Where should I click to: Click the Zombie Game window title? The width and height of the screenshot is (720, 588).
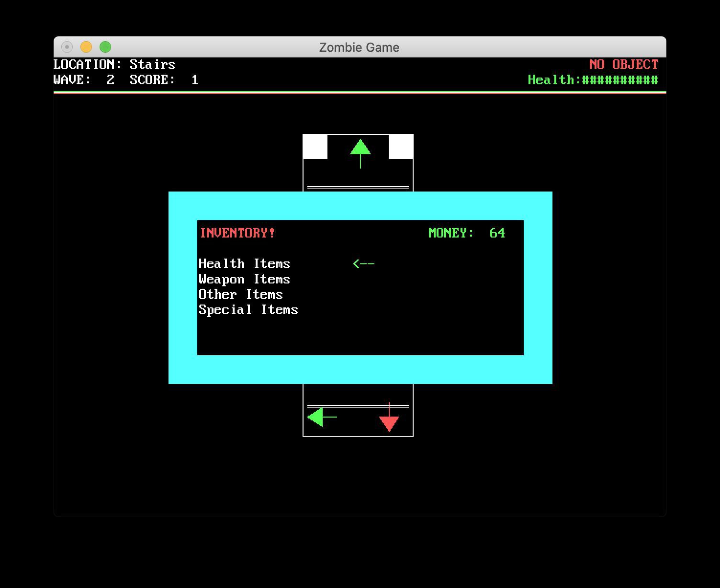pyautogui.click(x=360, y=47)
